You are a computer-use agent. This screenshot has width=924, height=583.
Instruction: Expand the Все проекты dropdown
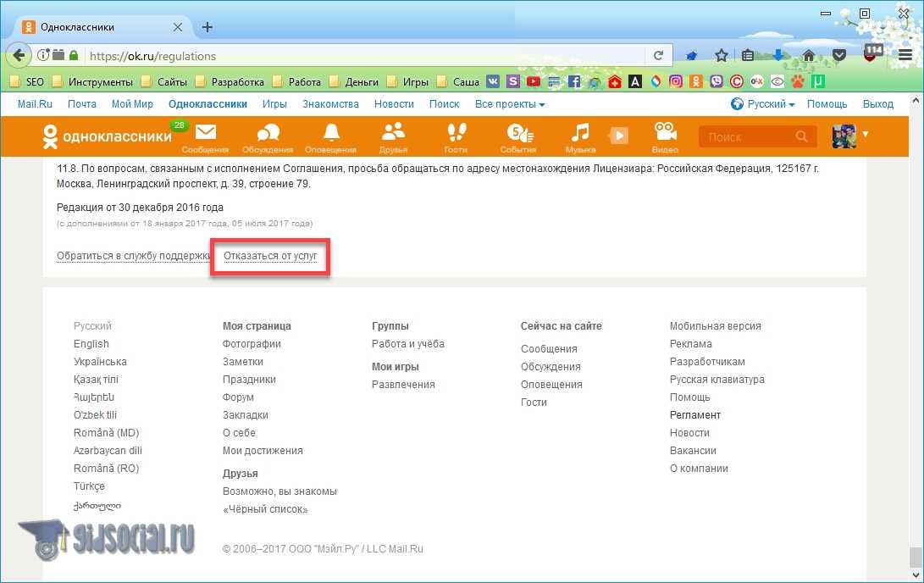(510, 104)
